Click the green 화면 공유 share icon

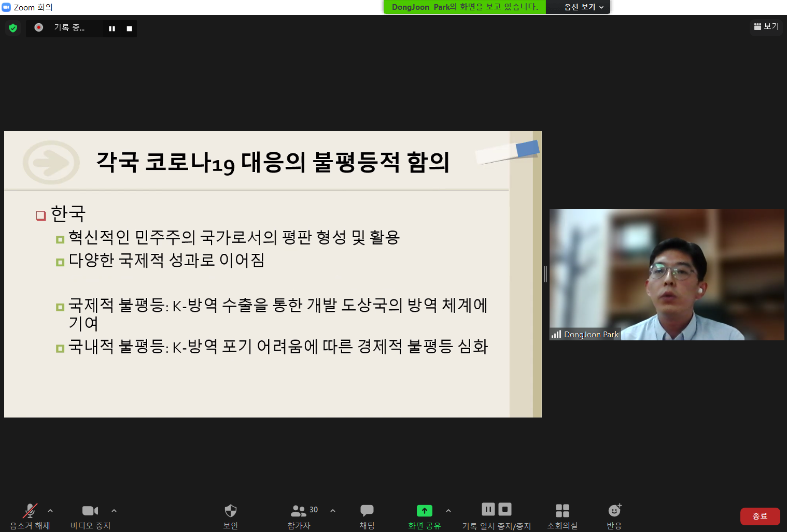pyautogui.click(x=424, y=511)
